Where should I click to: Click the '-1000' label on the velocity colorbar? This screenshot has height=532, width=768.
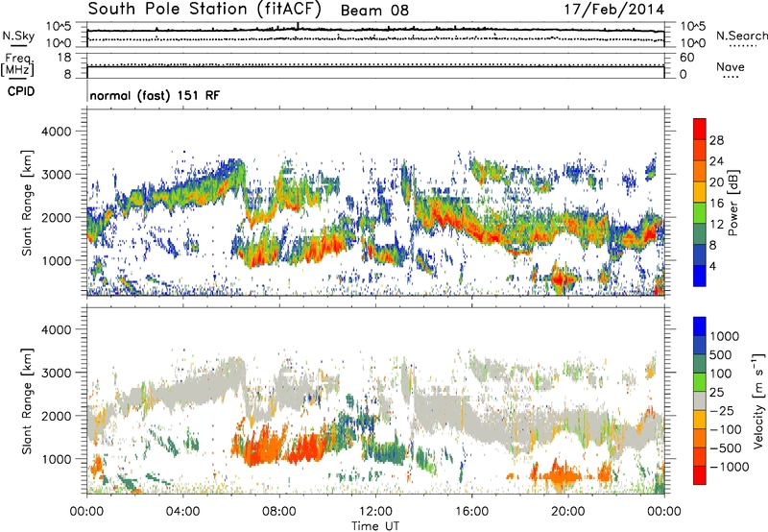(x=730, y=467)
